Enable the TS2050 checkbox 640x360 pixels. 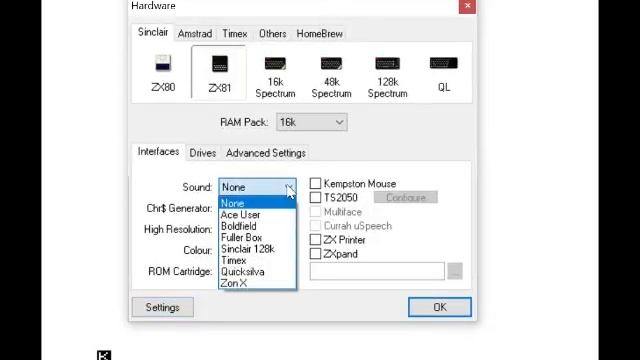pyautogui.click(x=315, y=198)
